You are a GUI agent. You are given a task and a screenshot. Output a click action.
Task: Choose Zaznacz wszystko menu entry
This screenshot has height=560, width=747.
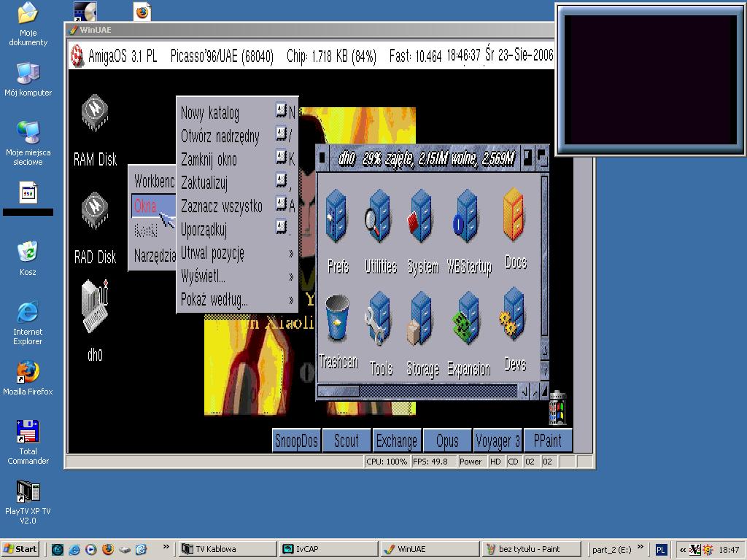click(x=237, y=206)
